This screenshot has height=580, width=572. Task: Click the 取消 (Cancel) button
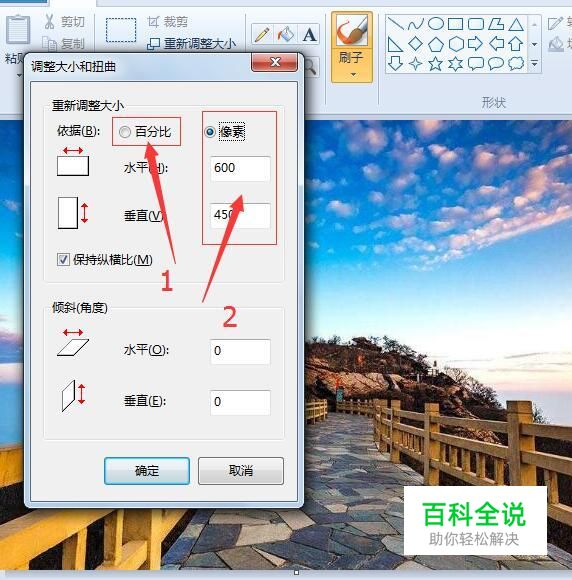coord(241,471)
